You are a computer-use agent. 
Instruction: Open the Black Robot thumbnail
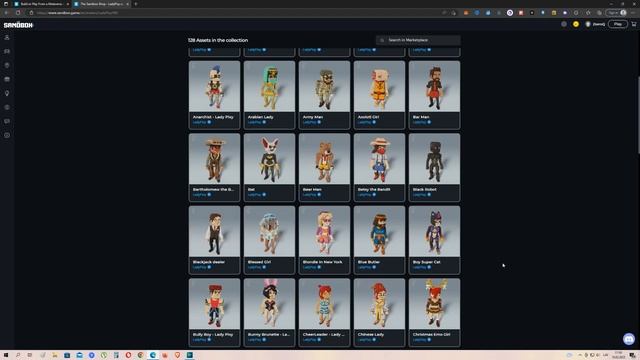(x=434, y=159)
